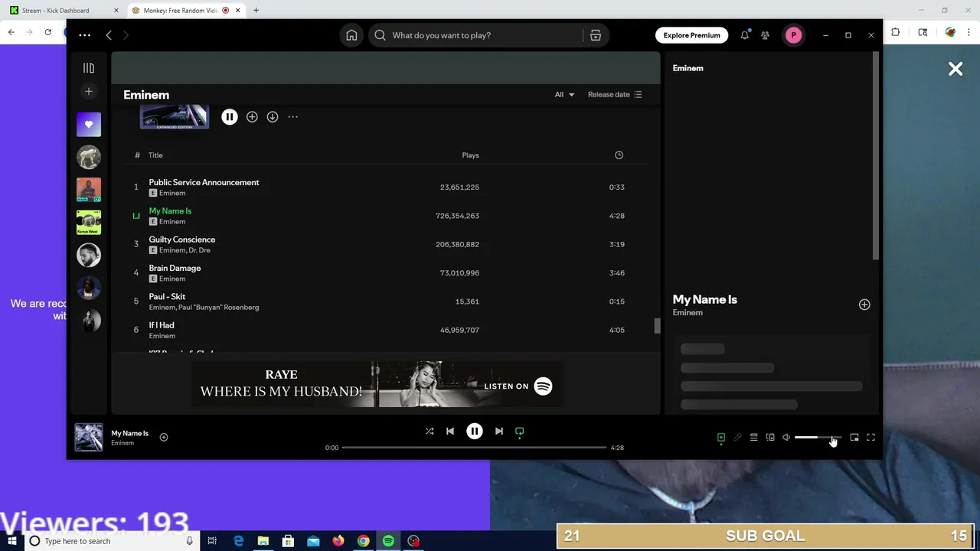Image resolution: width=980 pixels, height=551 pixels.
Task: Toggle shuffle playback
Action: (x=430, y=431)
